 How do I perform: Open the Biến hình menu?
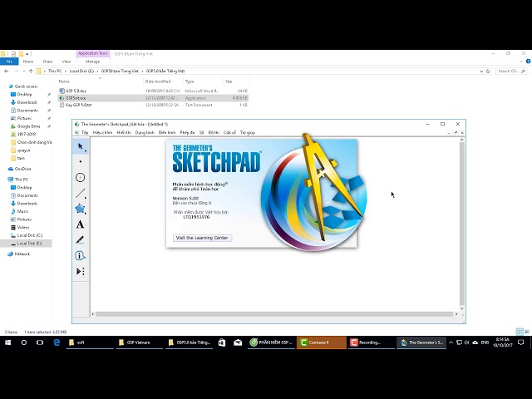click(167, 133)
